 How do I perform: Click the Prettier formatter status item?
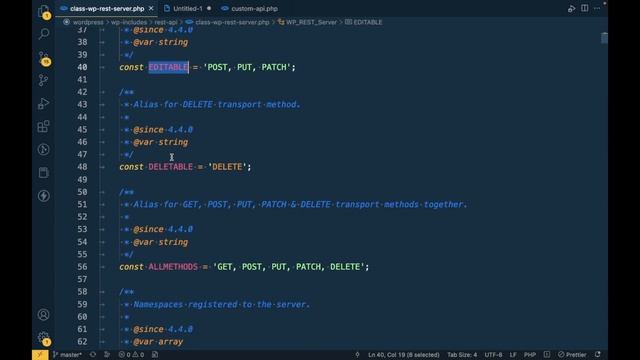coord(572,355)
